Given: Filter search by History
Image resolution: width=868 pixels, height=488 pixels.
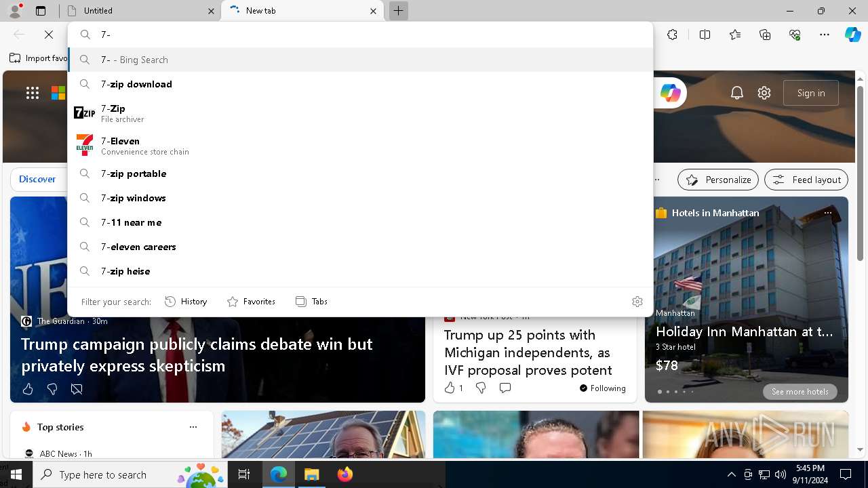Looking at the screenshot, I should point(186,302).
